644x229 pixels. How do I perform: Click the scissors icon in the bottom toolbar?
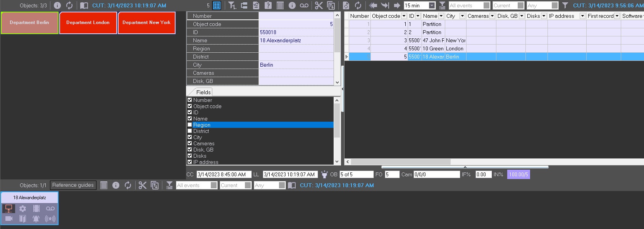pyautogui.click(x=143, y=185)
